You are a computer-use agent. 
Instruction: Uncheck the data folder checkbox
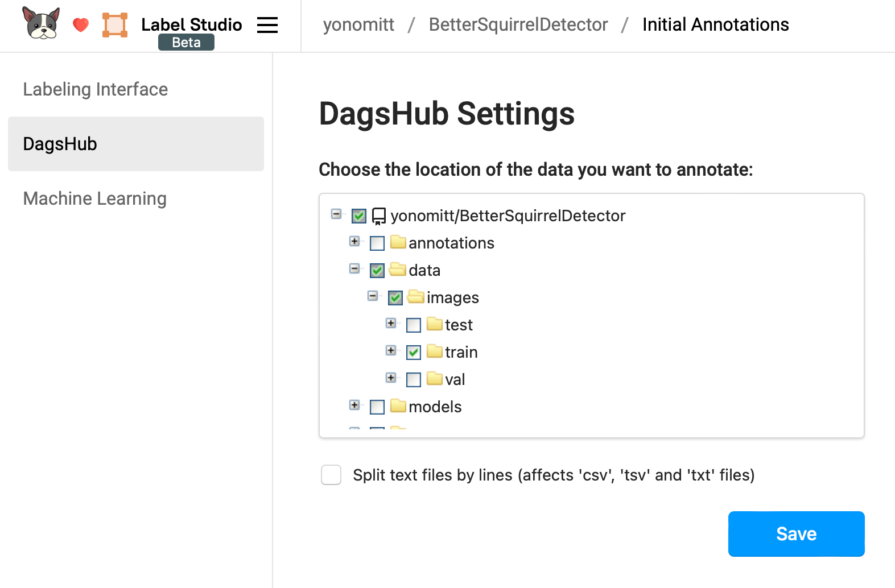pyautogui.click(x=377, y=271)
